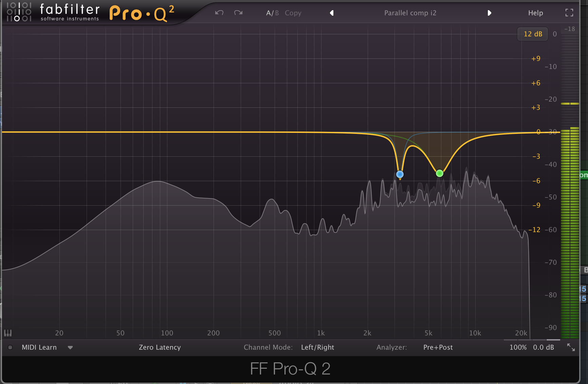Screen dimensions: 588x384
Task: Click the FabFilter logo
Action: [53, 12]
